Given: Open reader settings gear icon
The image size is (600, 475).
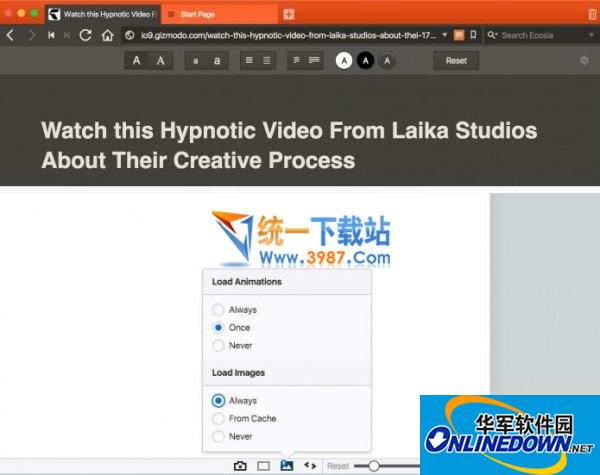Looking at the screenshot, I should [584, 60].
